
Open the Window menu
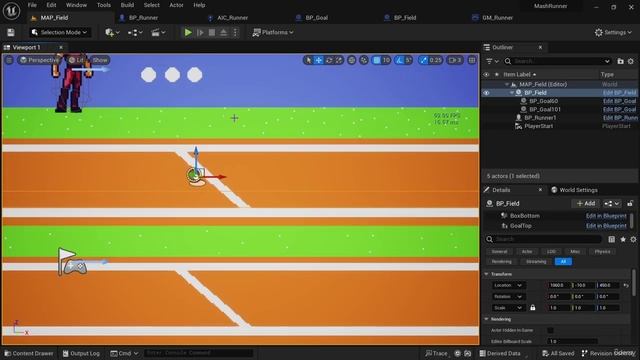[76, 5]
